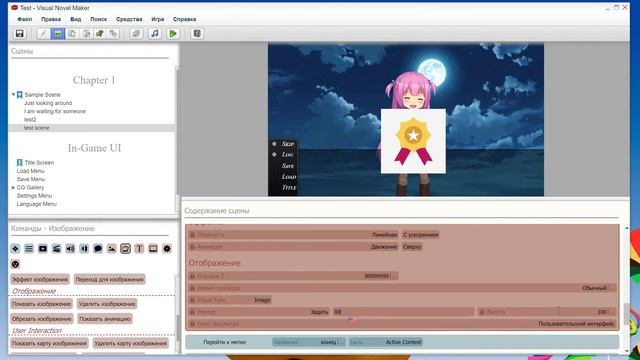Collapse the Sample Scene tree node

(x=13, y=95)
